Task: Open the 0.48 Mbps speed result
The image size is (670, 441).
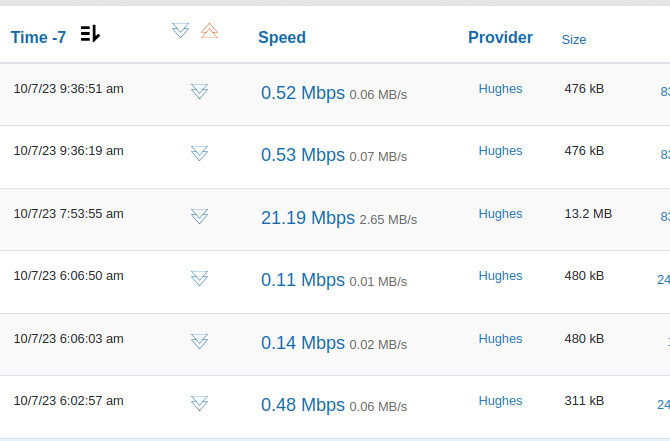Action: [x=302, y=405]
